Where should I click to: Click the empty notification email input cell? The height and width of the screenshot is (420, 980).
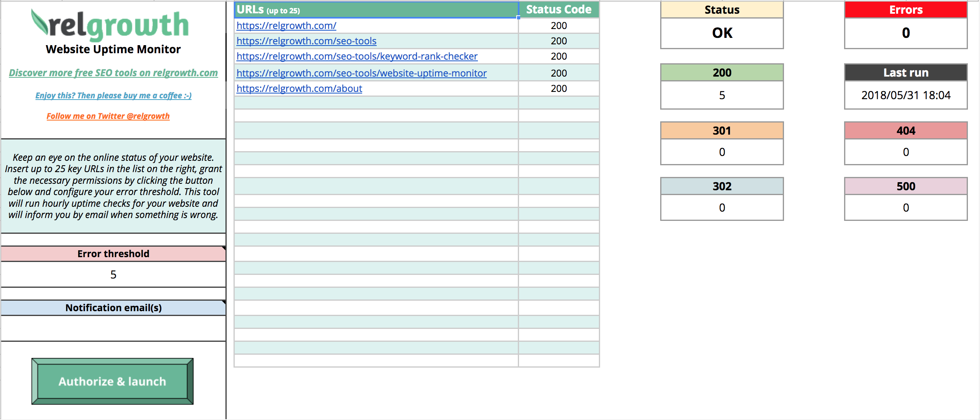point(113,329)
